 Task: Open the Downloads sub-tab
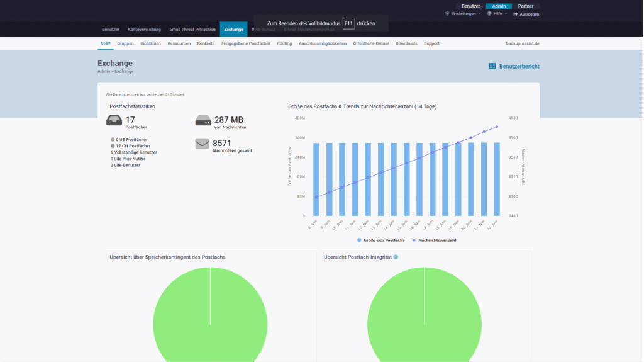pyautogui.click(x=406, y=43)
